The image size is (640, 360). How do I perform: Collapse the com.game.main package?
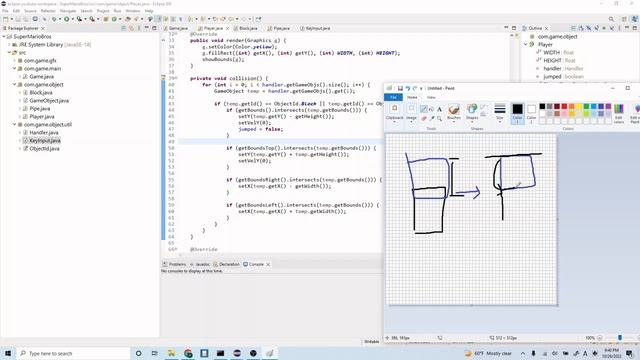tap(14, 69)
